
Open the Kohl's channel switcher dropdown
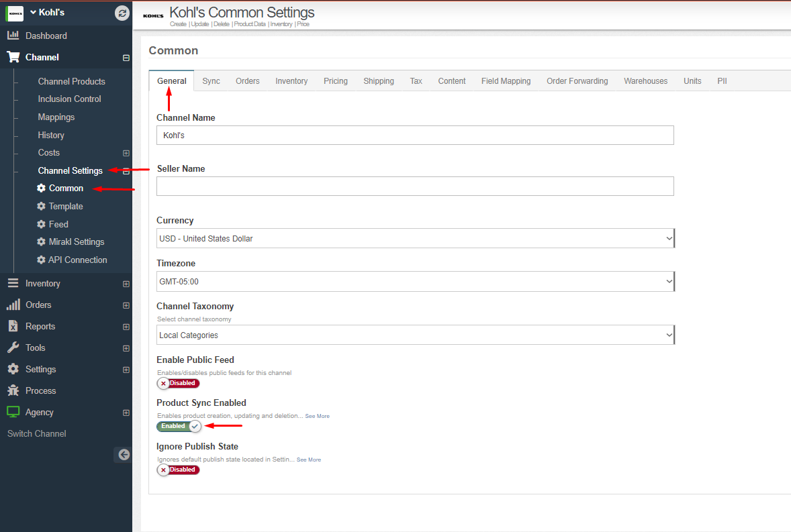click(47, 12)
